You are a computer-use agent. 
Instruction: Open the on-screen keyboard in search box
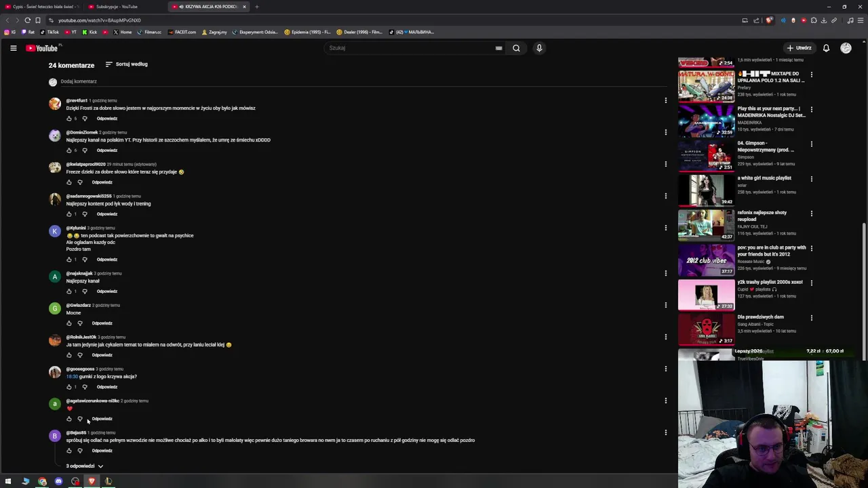tap(498, 48)
